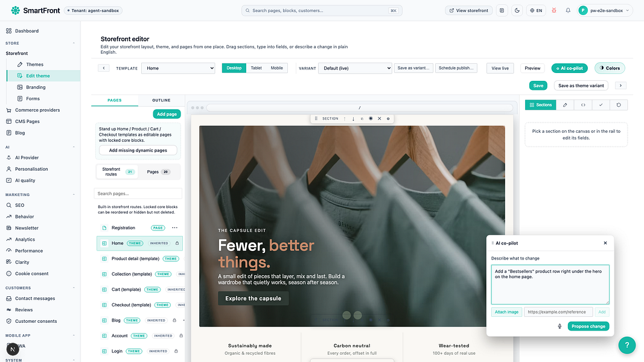Open Branding in sidebar
This screenshot has height=362, width=644.
point(36,87)
